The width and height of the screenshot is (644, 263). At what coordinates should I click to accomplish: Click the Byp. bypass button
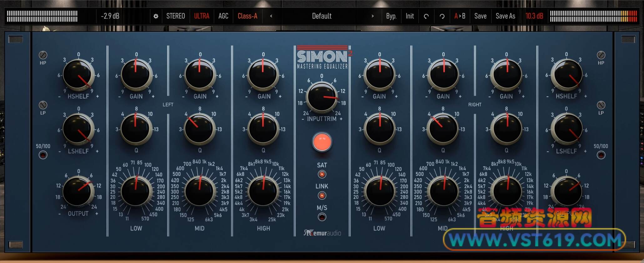click(x=391, y=16)
